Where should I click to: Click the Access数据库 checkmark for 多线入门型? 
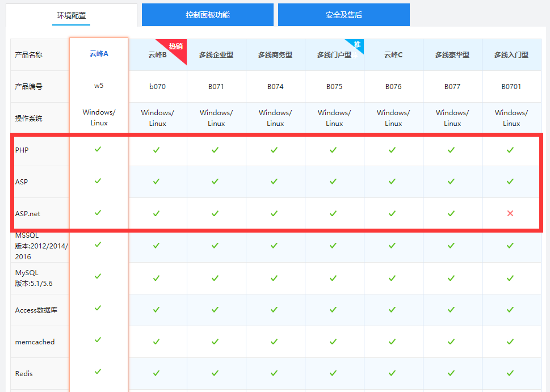click(x=510, y=309)
